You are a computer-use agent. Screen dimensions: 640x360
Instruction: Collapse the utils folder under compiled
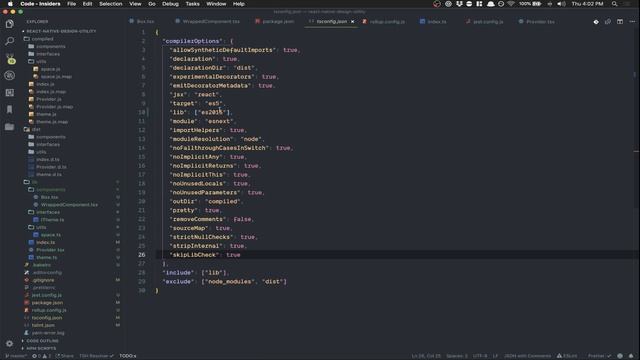tap(37, 62)
